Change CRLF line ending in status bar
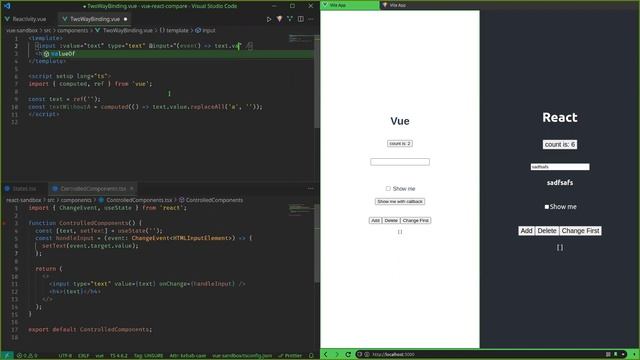The width and height of the screenshot is (640, 360). coord(83,356)
